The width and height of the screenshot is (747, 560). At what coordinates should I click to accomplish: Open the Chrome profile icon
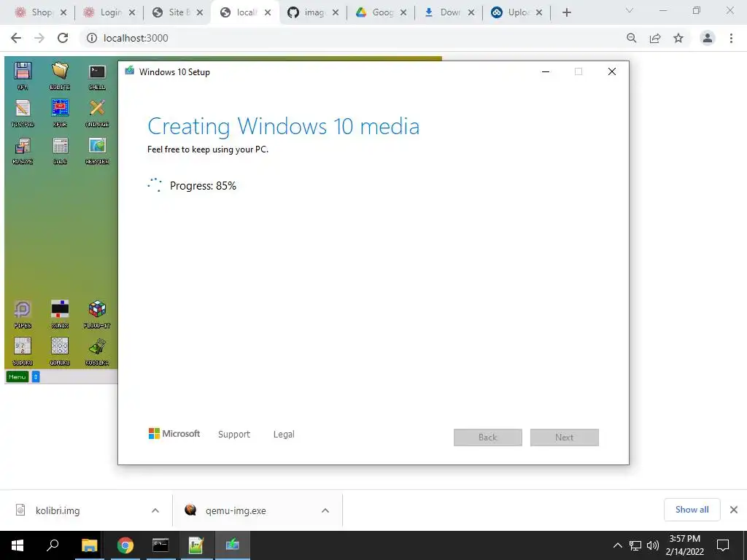point(708,38)
